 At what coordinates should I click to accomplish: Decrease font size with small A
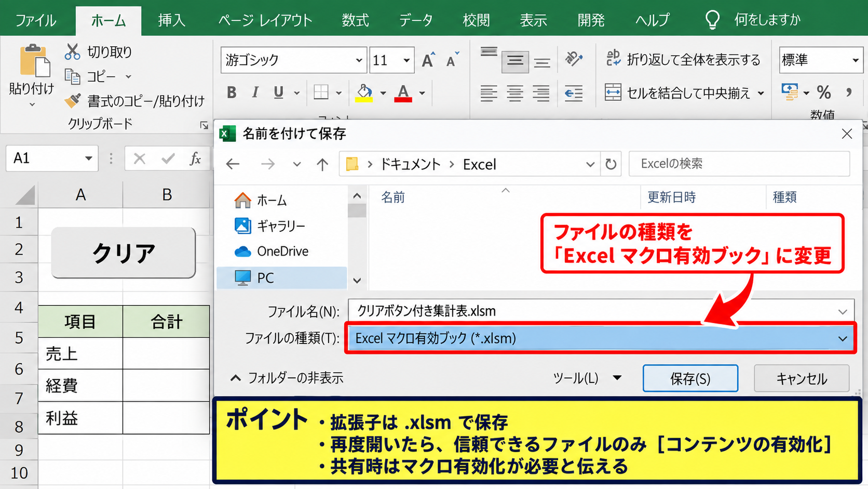coord(453,60)
